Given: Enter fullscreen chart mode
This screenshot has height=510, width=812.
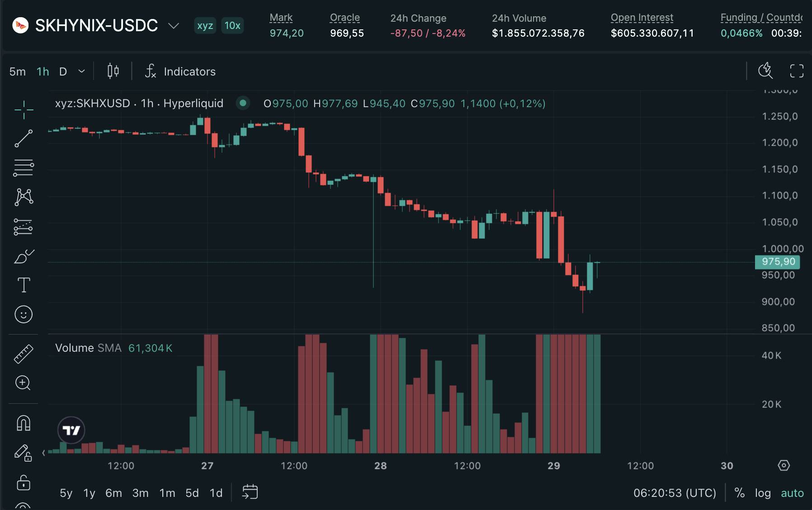Looking at the screenshot, I should point(797,71).
